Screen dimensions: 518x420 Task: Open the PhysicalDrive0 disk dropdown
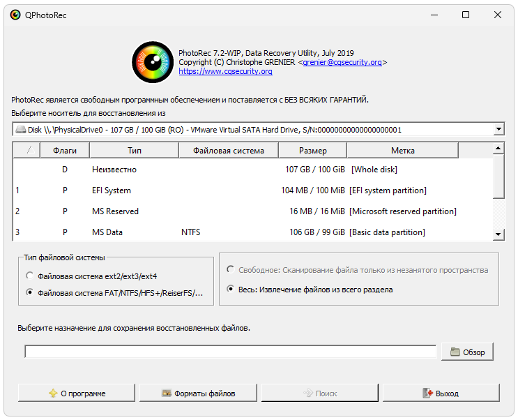(x=498, y=130)
